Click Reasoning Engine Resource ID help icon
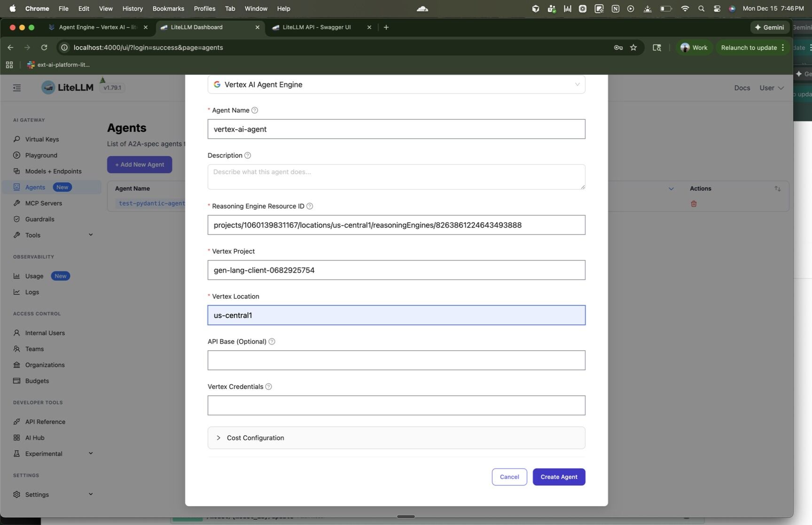Screen dimensions: 812x525 (x=310, y=206)
